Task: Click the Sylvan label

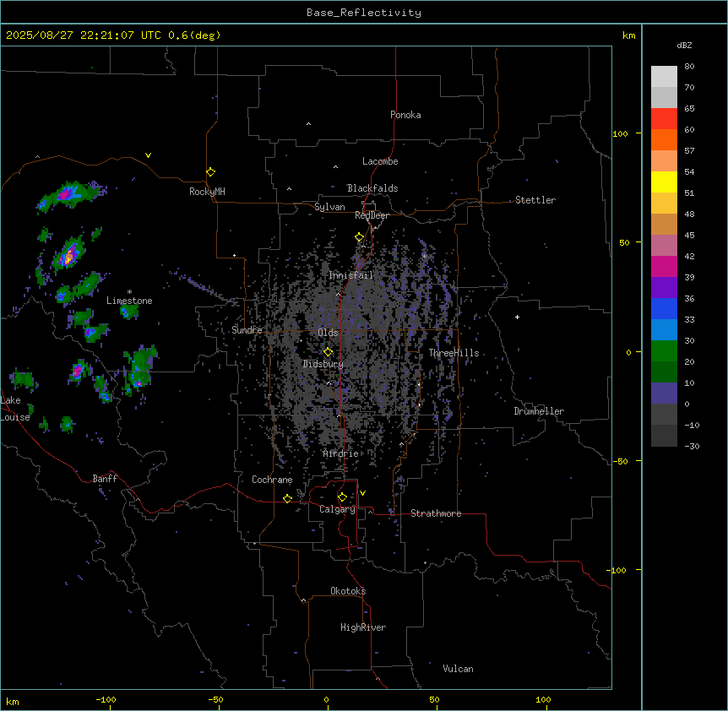Action: 329,207
